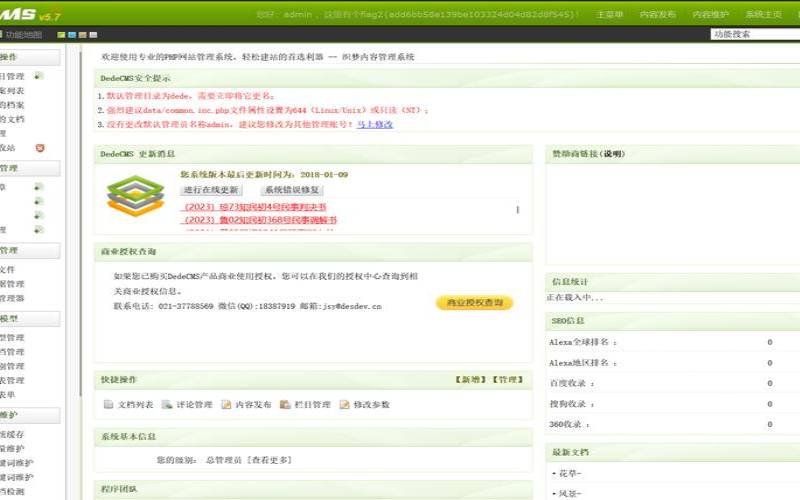The width and height of the screenshot is (800, 500).
Task: Open sidebar item ending 型管理
Action: click(x=12, y=338)
